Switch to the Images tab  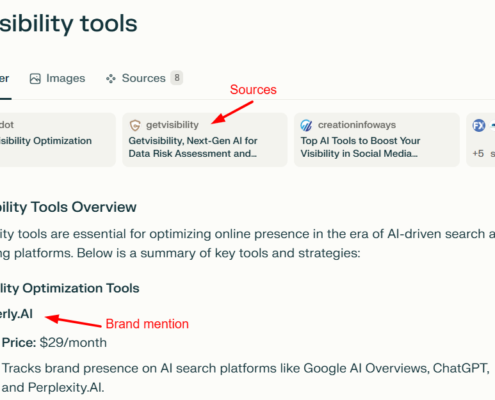click(x=57, y=78)
